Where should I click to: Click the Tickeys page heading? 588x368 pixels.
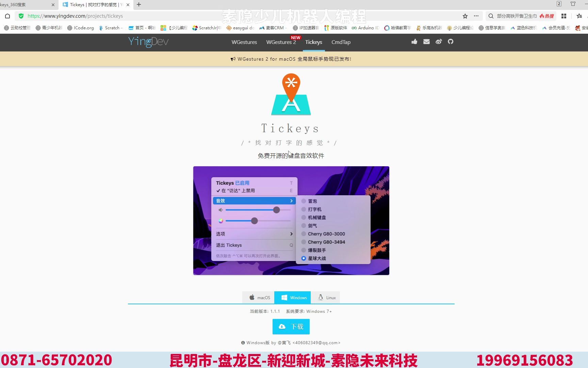[x=290, y=128]
